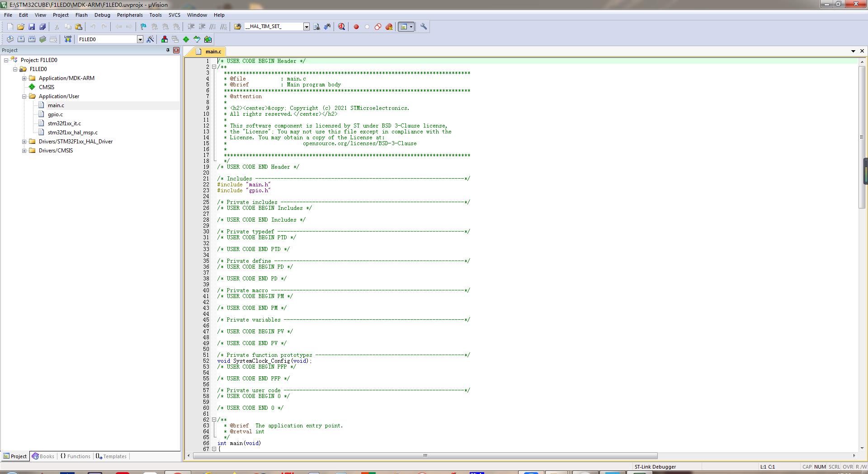Open the Peripherals menu
Image resolution: width=868 pixels, height=474 pixels.
point(130,15)
